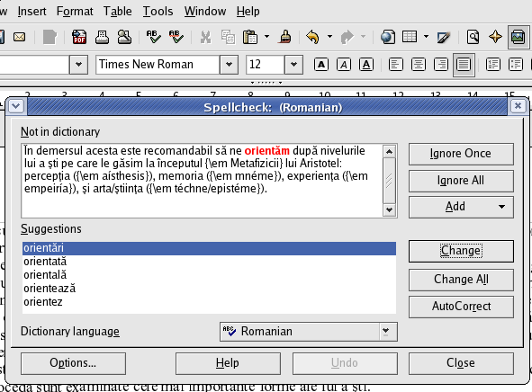Align text right icon
This screenshot has width=532, height=392.
coord(441,65)
